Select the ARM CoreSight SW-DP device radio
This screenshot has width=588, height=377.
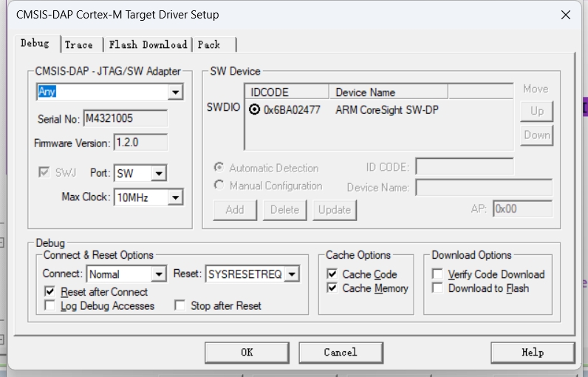coord(255,110)
